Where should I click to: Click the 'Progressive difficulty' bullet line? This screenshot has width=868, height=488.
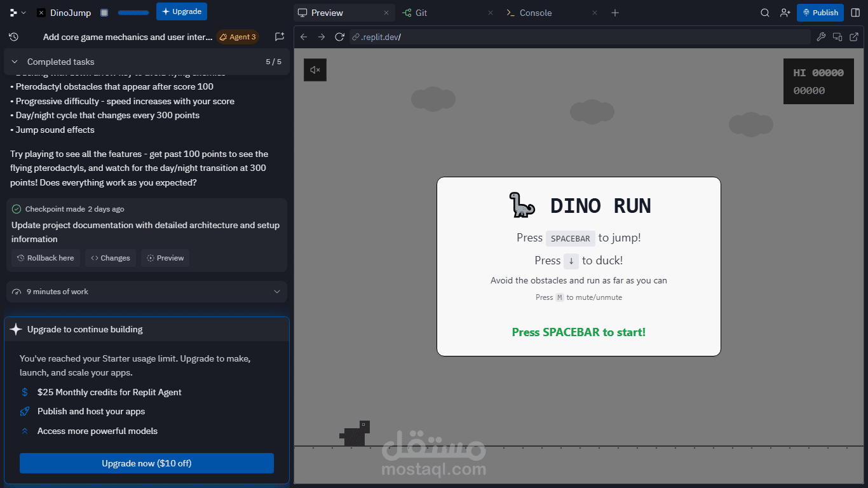coord(123,101)
